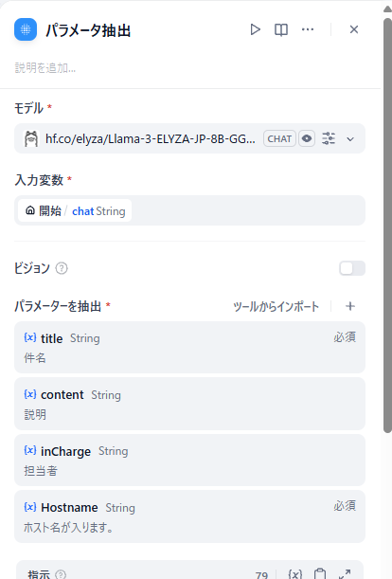392x579 pixels.
Task: Open the 入力変数 chat String variable selector
Action: click(x=75, y=211)
